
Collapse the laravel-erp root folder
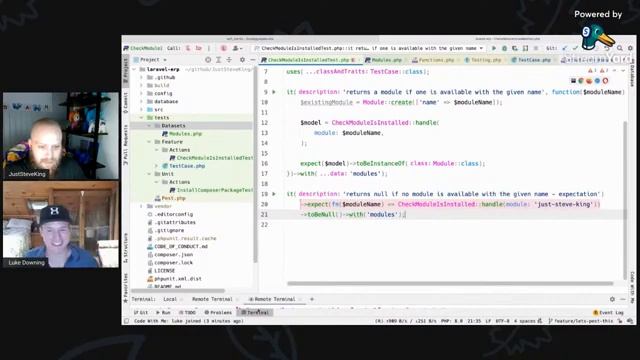(x=135, y=69)
